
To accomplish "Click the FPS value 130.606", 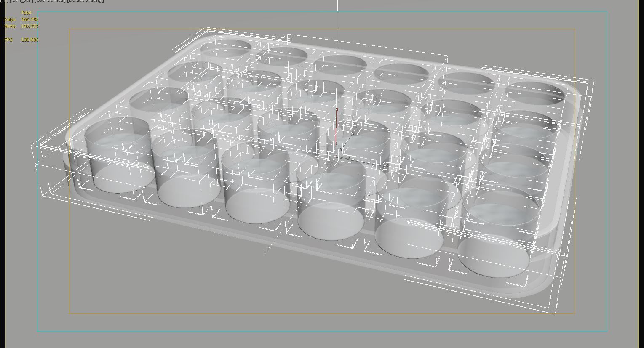I will pyautogui.click(x=29, y=40).
